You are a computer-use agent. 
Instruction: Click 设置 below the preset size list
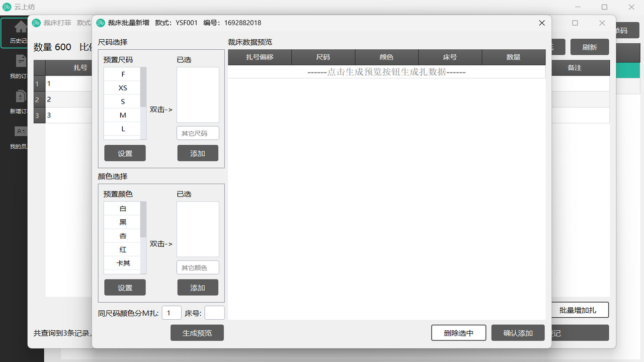[x=125, y=153]
